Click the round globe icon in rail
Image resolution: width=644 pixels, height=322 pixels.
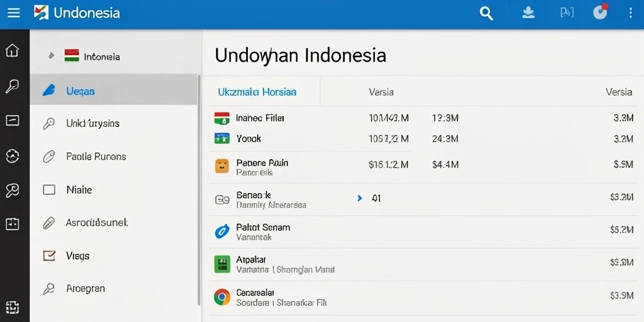(x=13, y=155)
